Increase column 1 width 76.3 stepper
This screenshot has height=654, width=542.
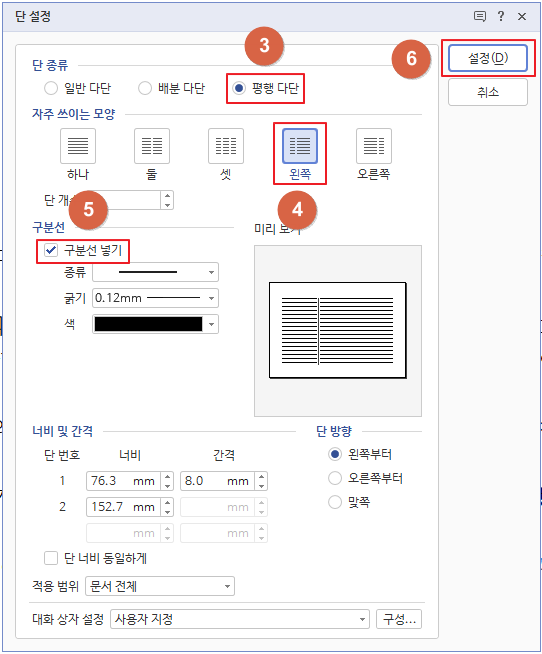click(167, 476)
